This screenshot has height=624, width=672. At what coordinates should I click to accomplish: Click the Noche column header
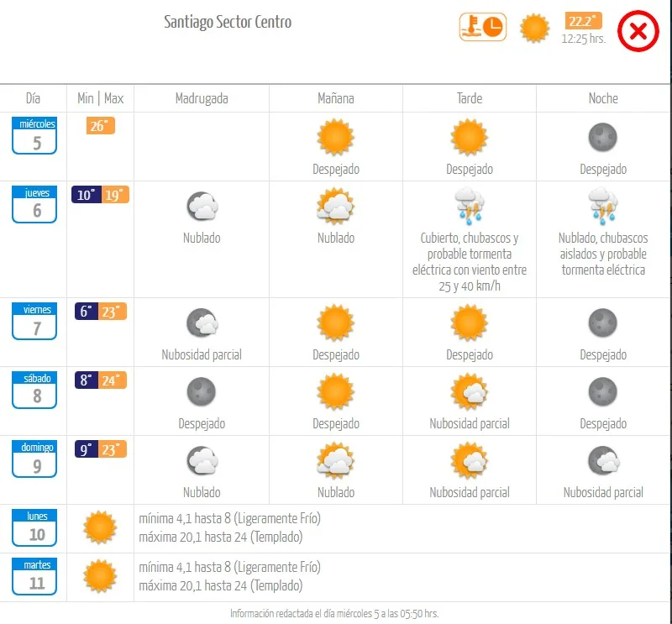click(603, 98)
